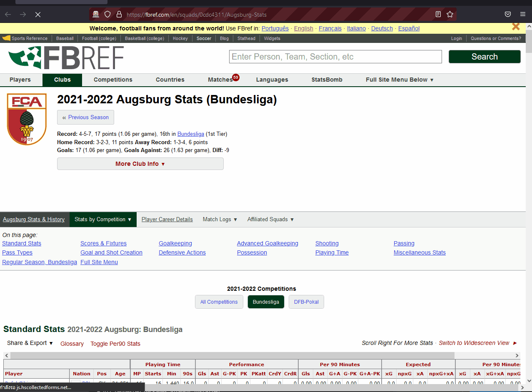The image size is (532, 392).
Task: Stop page loading with X icon
Action: point(37,15)
